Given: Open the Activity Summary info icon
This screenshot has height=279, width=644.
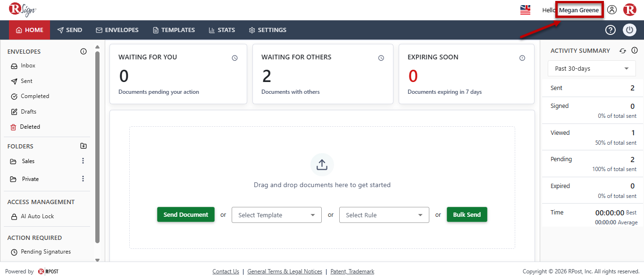Looking at the screenshot, I should (635, 50).
